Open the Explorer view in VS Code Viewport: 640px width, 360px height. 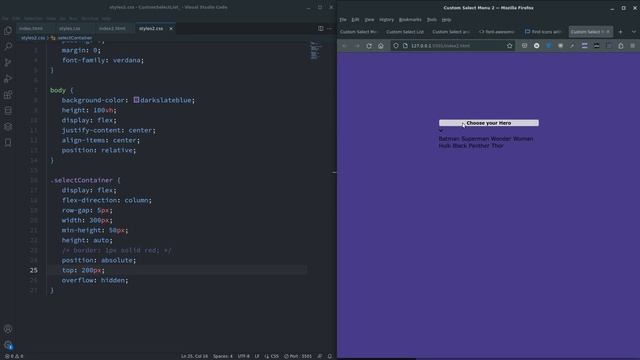[x=8, y=31]
